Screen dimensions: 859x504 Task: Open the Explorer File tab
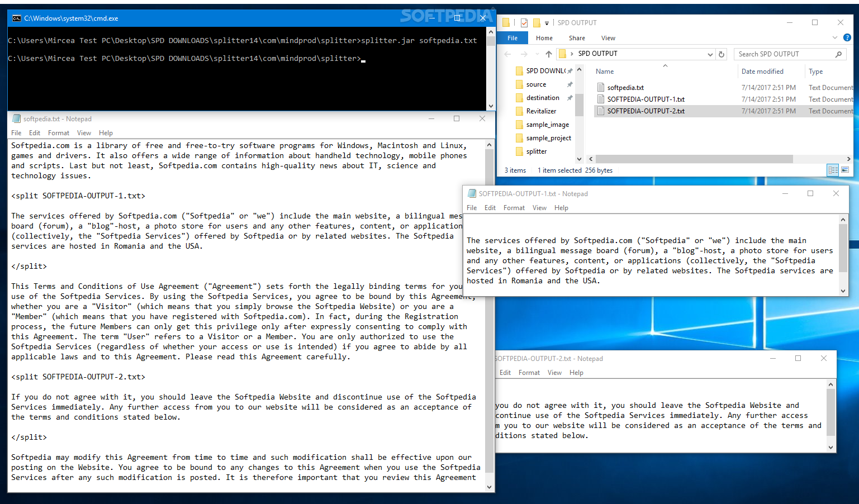pyautogui.click(x=512, y=38)
